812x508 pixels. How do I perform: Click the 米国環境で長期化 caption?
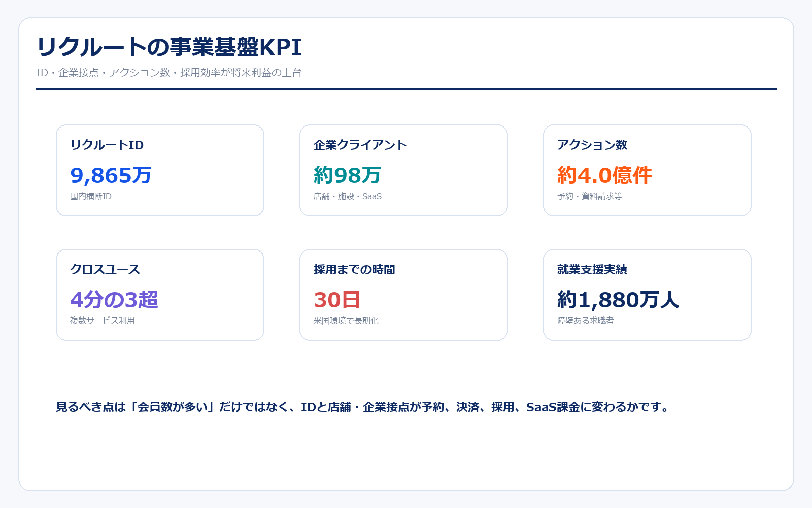click(x=346, y=321)
